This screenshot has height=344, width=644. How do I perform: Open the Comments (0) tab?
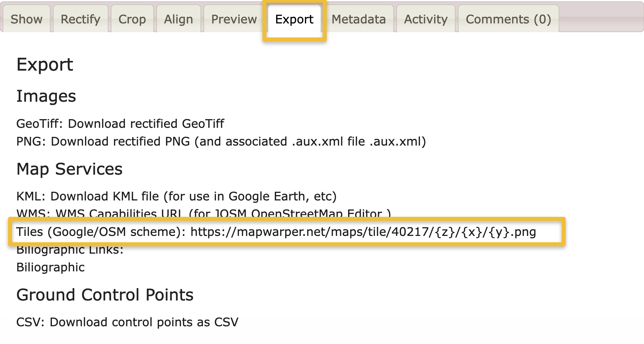click(x=507, y=19)
